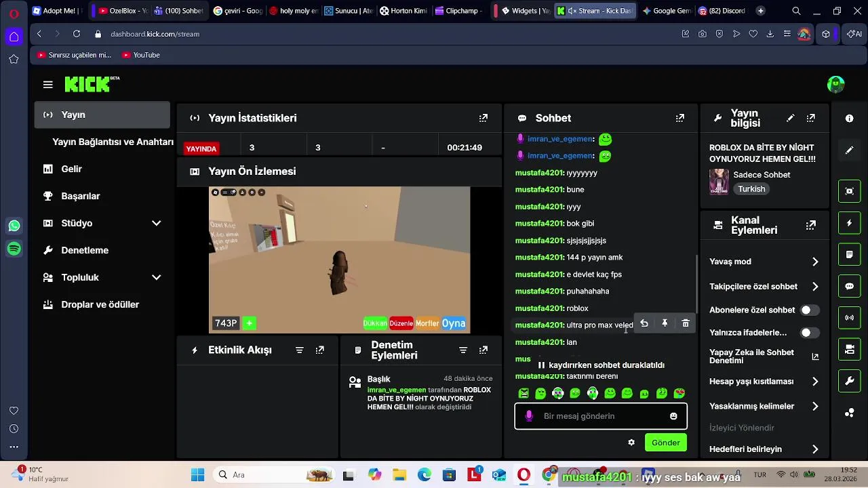Click the chat bubble icon in right rail

pyautogui.click(x=850, y=287)
